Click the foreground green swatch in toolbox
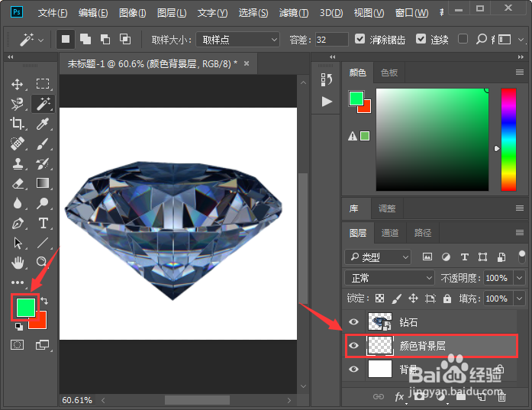Viewport: 532px width, 410px height. click(x=25, y=307)
